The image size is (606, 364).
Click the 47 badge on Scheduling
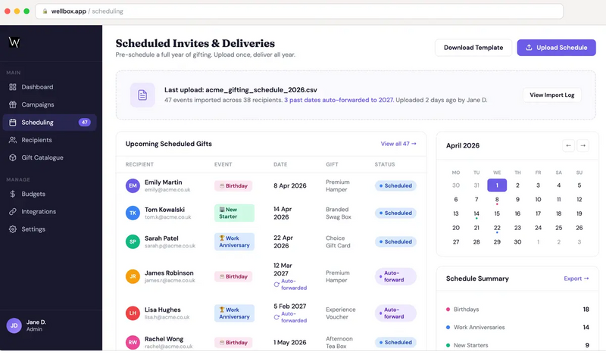pyautogui.click(x=84, y=123)
